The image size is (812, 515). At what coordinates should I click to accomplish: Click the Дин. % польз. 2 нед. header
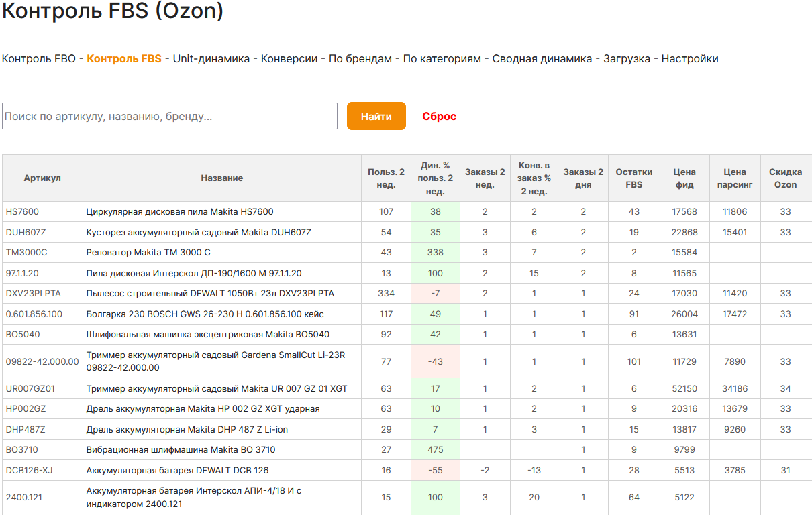(436, 178)
